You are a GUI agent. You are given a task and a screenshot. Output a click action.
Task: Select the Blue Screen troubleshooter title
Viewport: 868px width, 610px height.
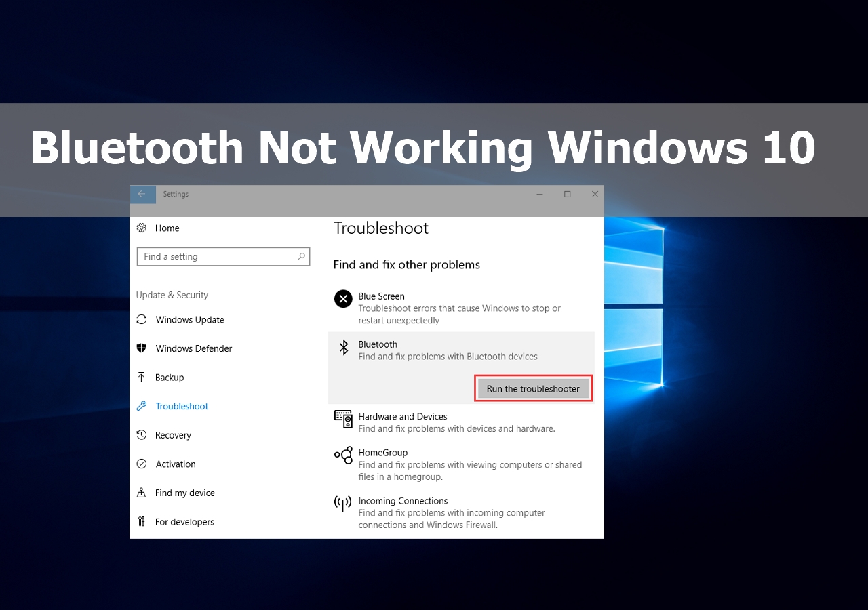[x=381, y=296]
